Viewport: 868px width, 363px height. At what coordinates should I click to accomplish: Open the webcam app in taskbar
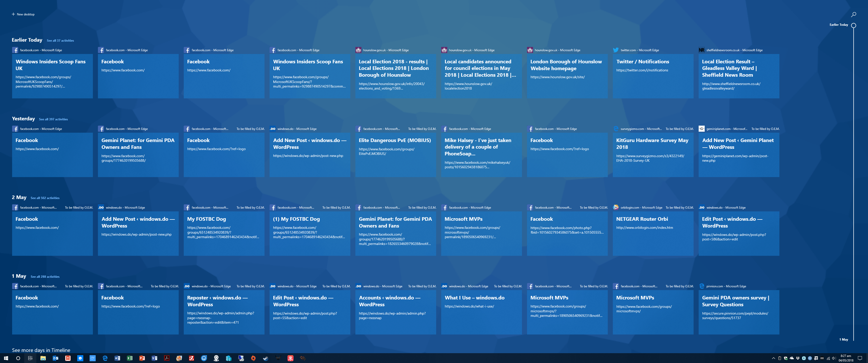click(216, 358)
